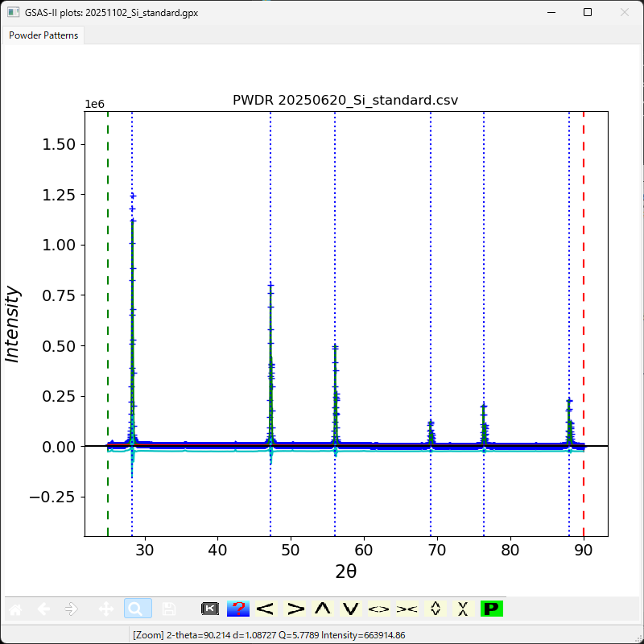Expand Y axis with vertical diamond icon
Screen dimensions: 644x644
pyautogui.click(x=436, y=609)
